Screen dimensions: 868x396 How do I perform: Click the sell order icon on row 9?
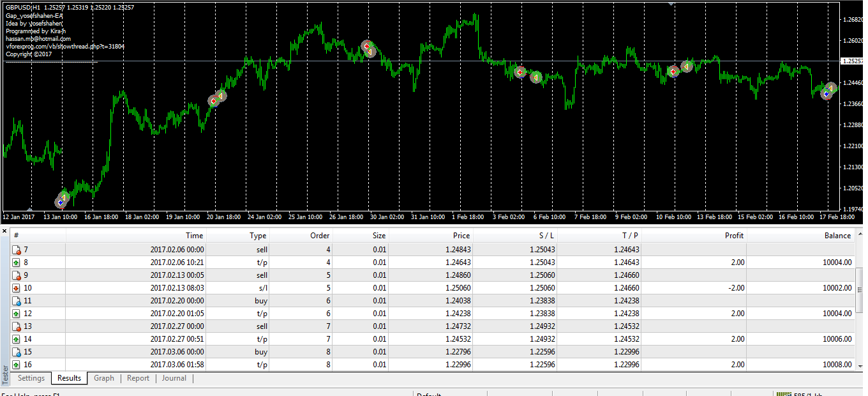coord(17,275)
